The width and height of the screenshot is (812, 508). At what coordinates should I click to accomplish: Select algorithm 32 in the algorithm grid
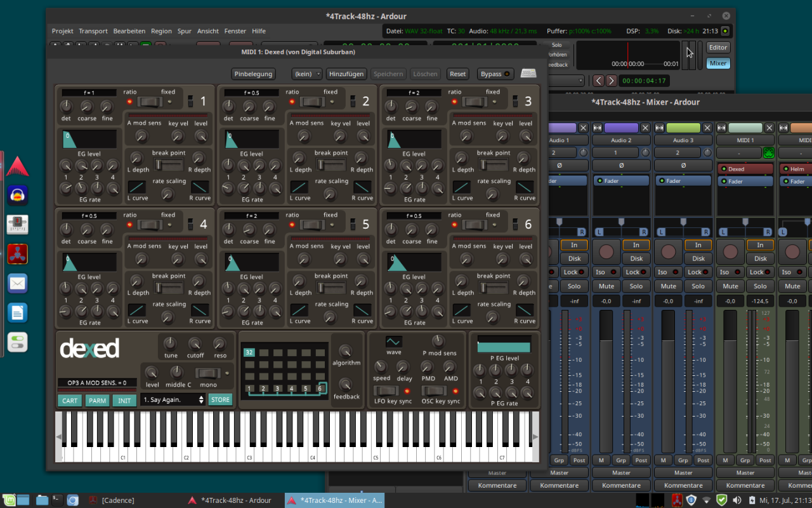(x=249, y=352)
